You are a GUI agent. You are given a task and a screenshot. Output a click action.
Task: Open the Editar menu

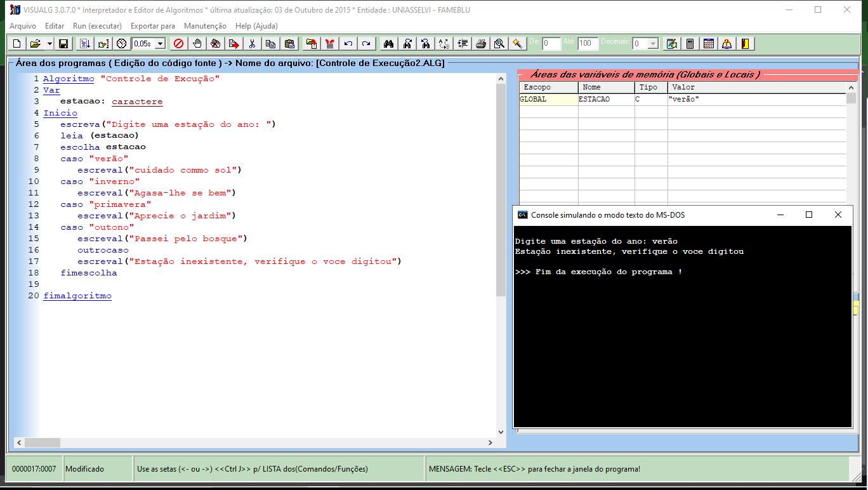coord(55,26)
